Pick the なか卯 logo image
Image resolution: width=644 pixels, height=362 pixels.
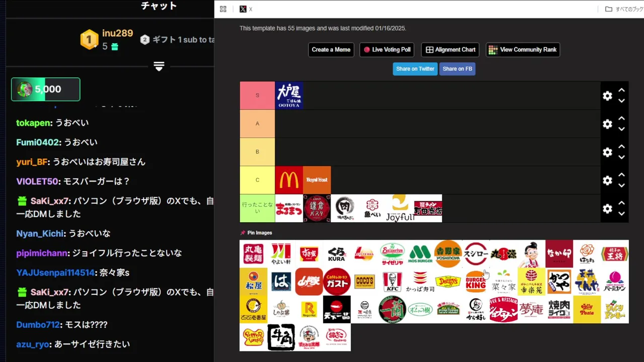pos(559,254)
